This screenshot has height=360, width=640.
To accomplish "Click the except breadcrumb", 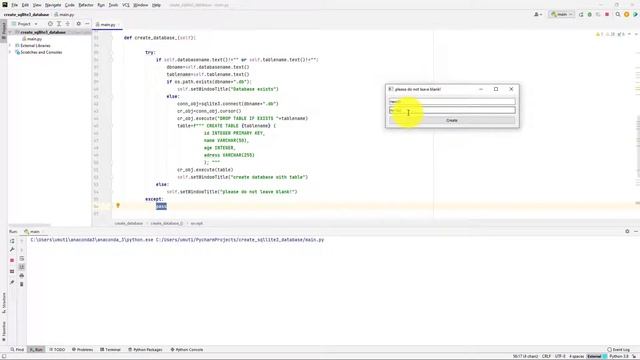I will click(x=197, y=224).
